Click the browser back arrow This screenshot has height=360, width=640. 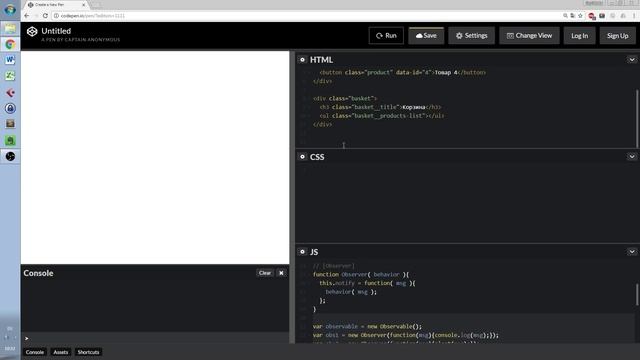click(27, 16)
